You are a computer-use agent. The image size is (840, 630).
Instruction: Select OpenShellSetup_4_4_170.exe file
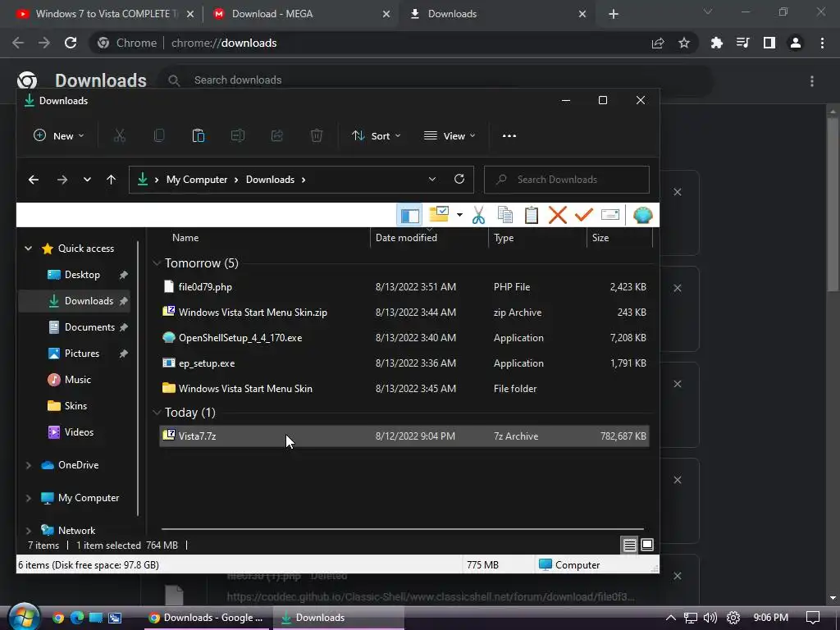404,338
